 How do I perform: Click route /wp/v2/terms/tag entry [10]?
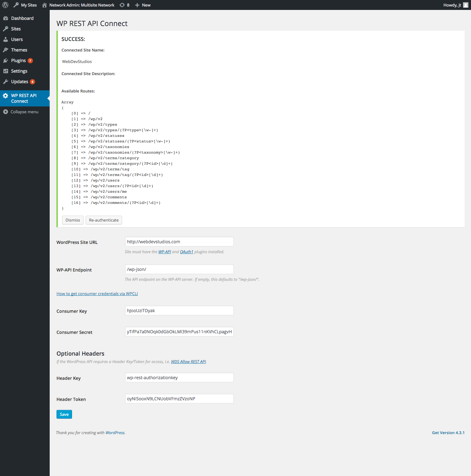click(110, 169)
